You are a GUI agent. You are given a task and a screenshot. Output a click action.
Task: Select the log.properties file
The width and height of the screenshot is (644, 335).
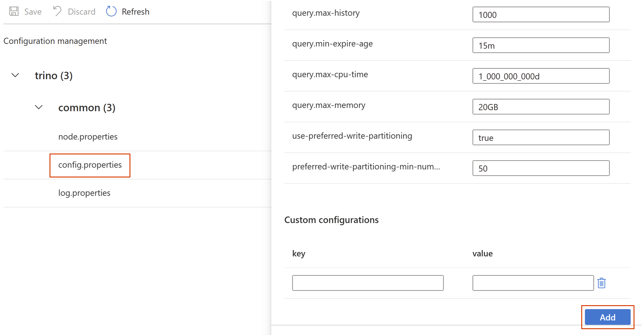pos(84,193)
